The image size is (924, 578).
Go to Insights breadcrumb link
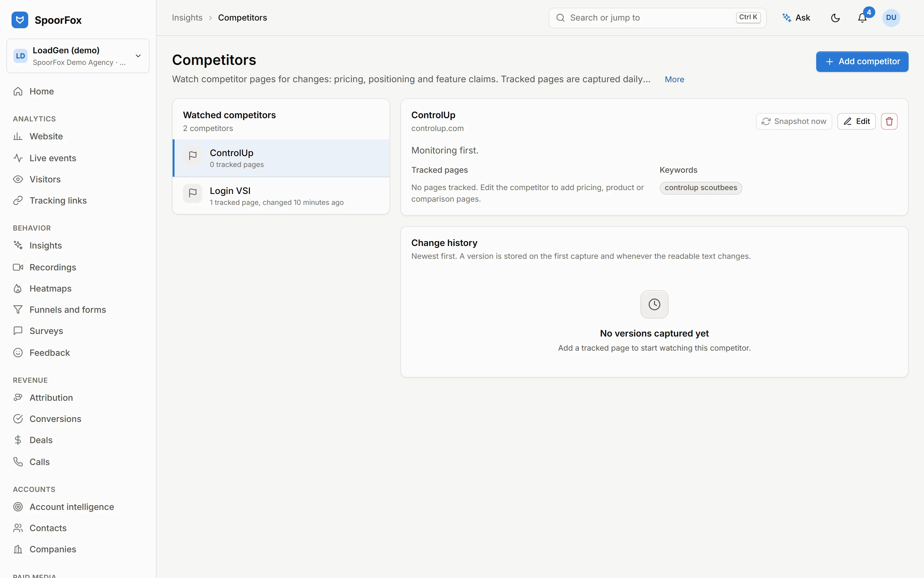187,18
